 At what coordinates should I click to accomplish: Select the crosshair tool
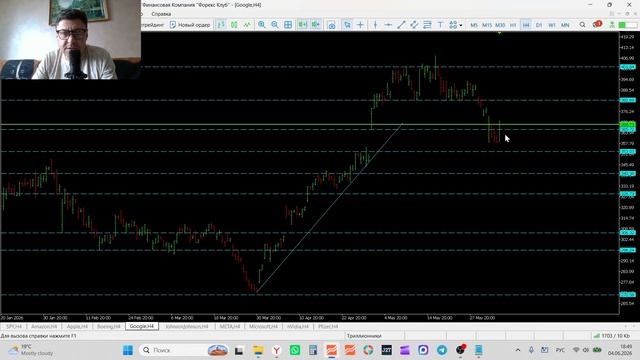point(360,25)
